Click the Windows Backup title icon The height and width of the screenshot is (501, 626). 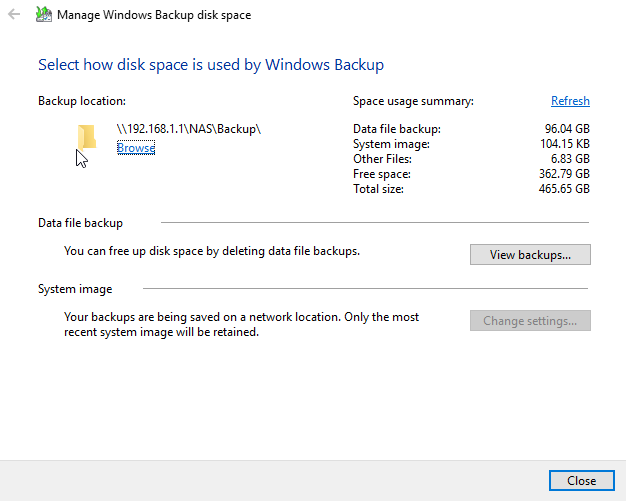[44, 14]
